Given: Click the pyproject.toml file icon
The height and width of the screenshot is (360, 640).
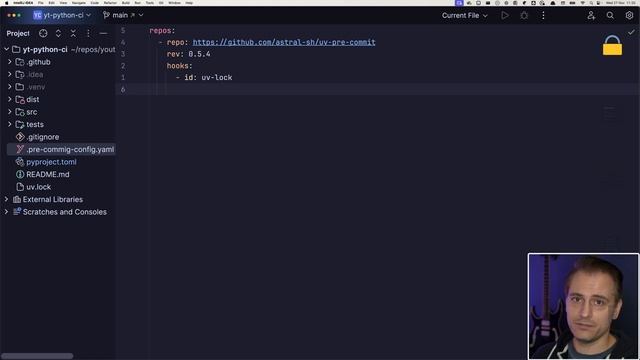Looking at the screenshot, I should pos(20,162).
